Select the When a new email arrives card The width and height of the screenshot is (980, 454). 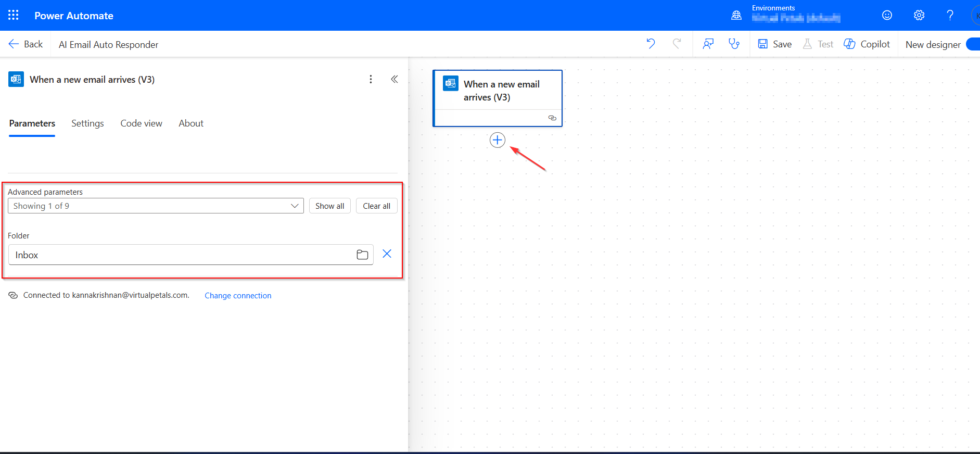[x=498, y=98]
